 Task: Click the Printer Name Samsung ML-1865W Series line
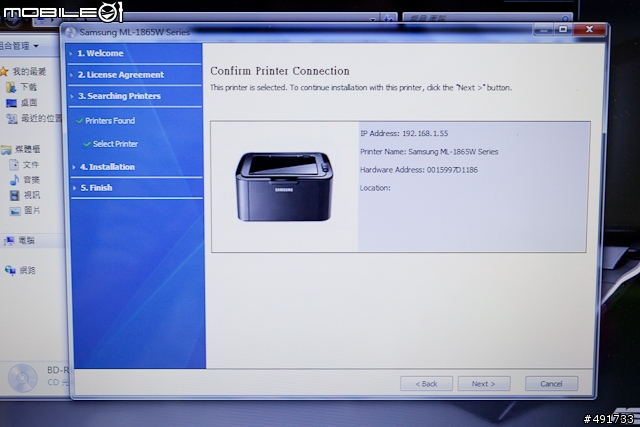pos(429,152)
